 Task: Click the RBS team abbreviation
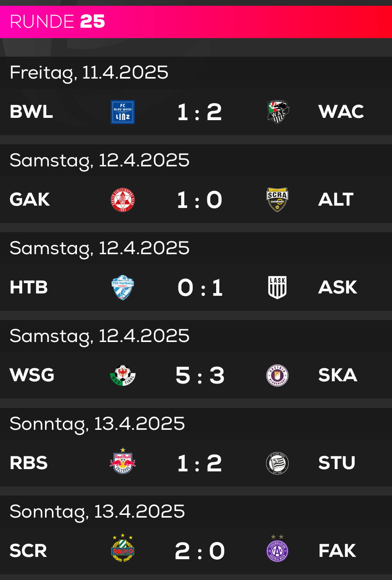coord(28,463)
